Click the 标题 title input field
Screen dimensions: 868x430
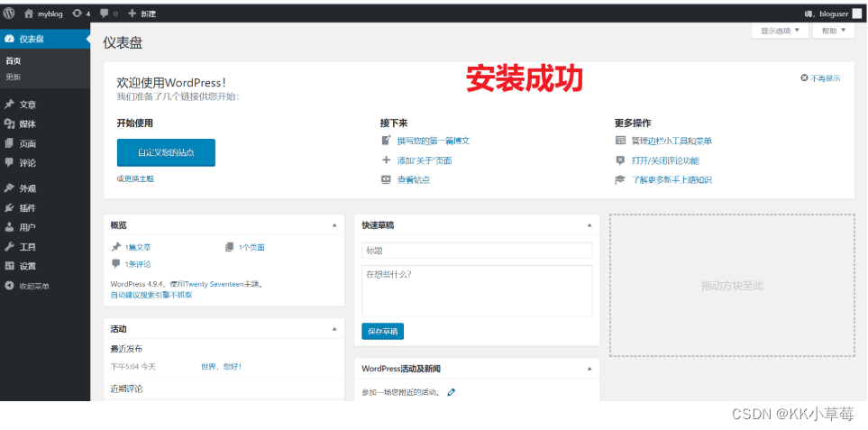pos(477,251)
